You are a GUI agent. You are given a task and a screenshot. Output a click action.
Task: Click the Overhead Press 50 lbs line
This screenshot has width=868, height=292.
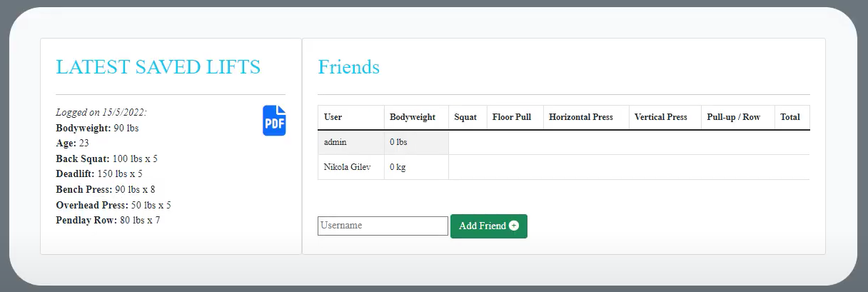[x=113, y=205]
